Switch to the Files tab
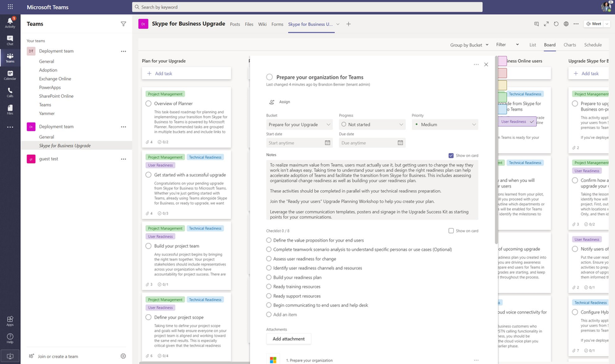This screenshot has width=615, height=364. pyautogui.click(x=249, y=25)
